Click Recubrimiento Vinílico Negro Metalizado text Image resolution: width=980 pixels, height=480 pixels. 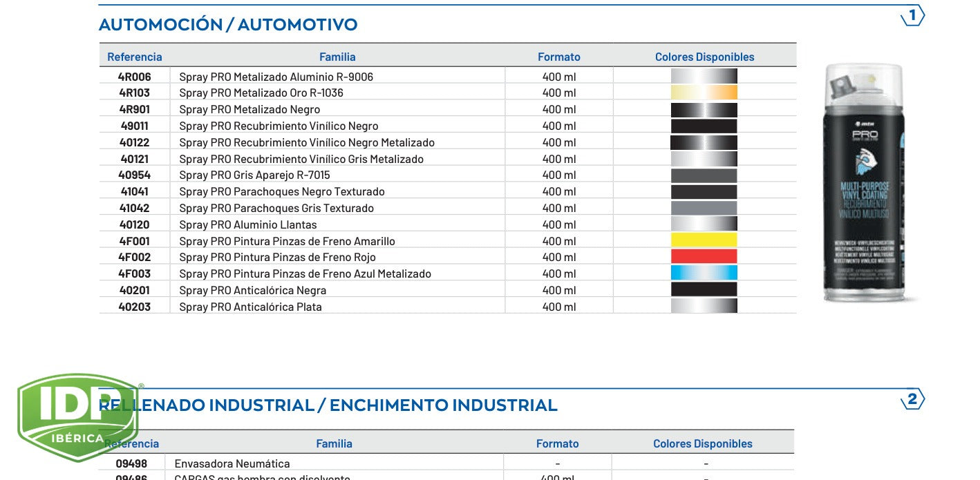click(x=334, y=142)
